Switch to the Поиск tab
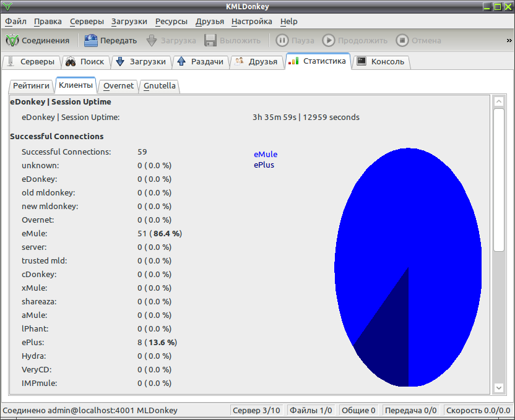This screenshot has width=515, height=420. click(x=86, y=62)
